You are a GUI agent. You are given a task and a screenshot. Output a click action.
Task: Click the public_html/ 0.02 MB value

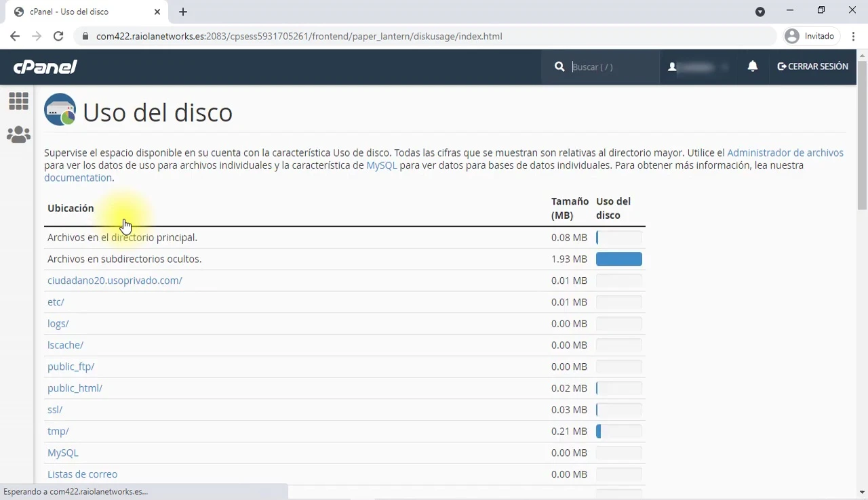click(x=569, y=388)
